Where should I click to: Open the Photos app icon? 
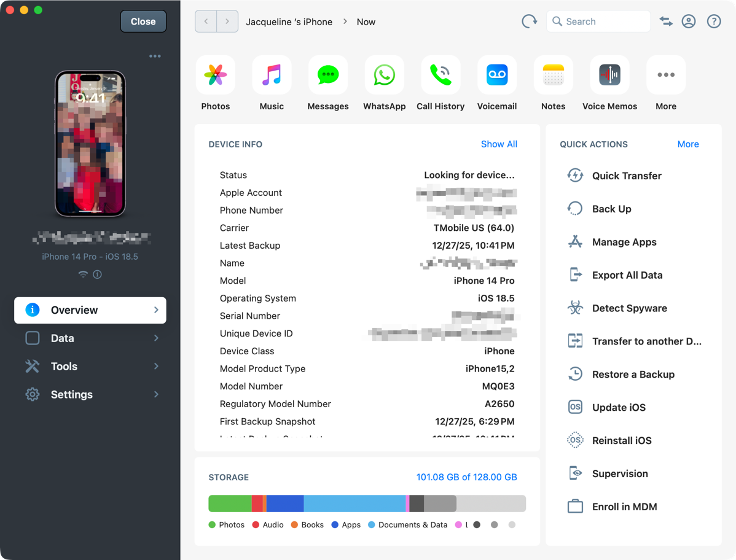(215, 76)
